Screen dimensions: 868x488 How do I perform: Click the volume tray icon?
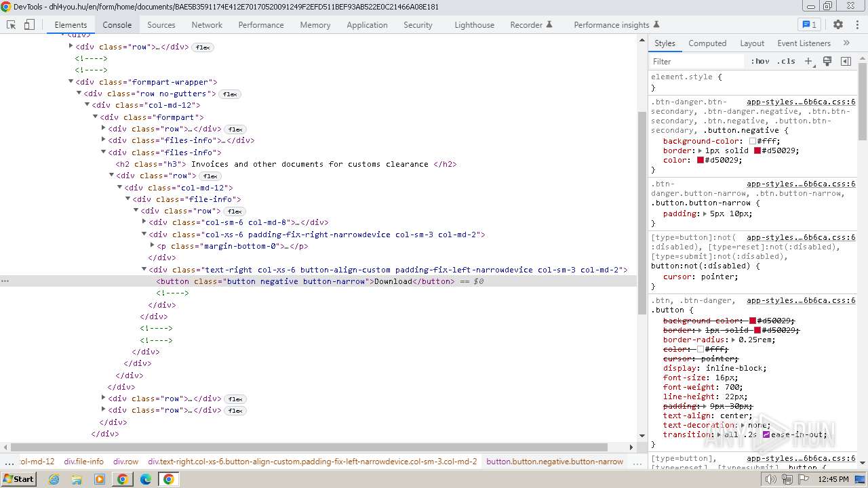click(x=772, y=479)
